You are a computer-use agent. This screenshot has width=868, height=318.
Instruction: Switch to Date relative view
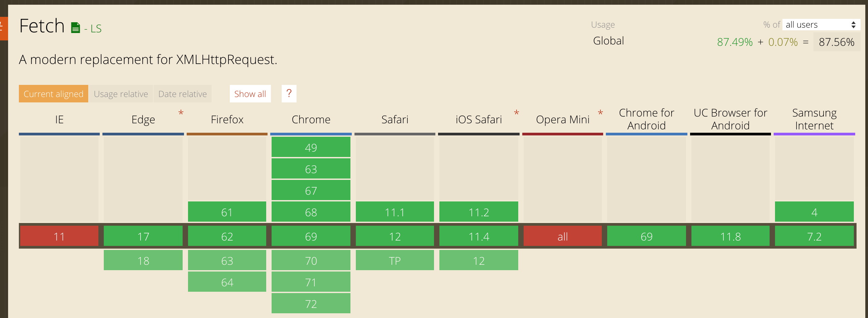(182, 94)
